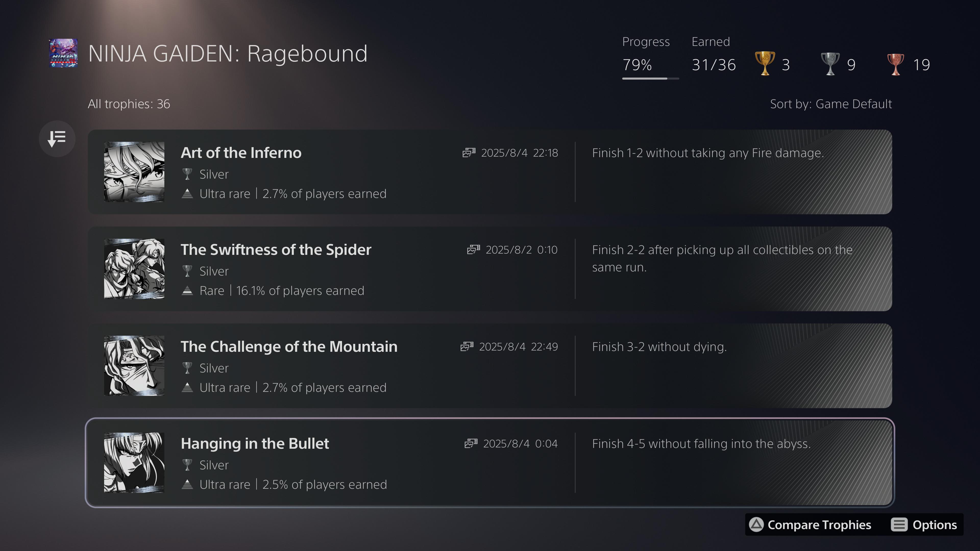The image size is (980, 551).
Task: Click the Options label
Action: pos(934,525)
